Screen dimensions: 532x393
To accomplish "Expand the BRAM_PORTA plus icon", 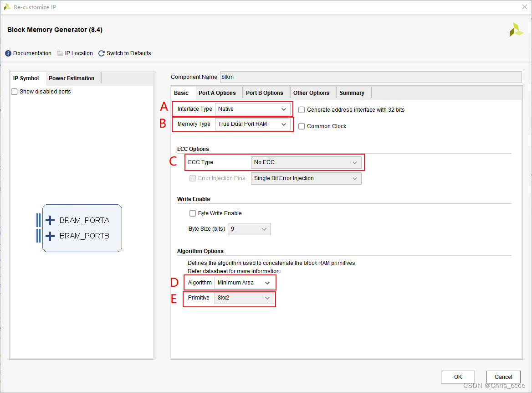I will tap(50, 220).
